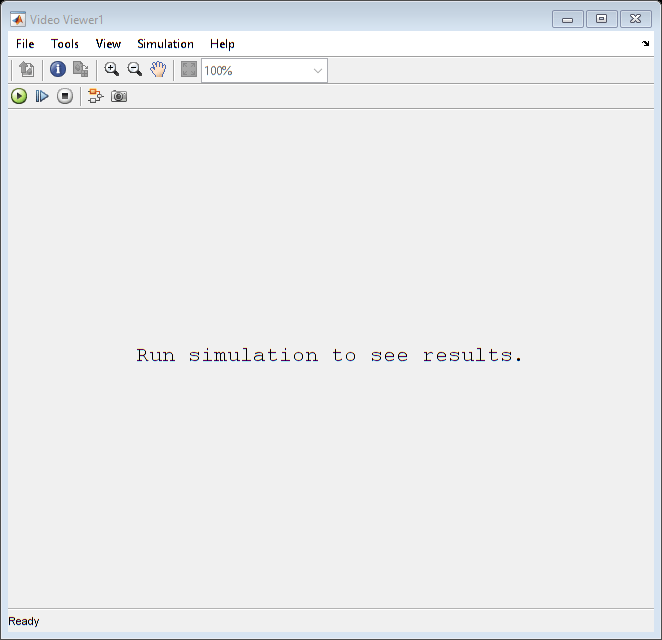Image resolution: width=662 pixels, height=640 pixels.
Task: Maximize the Video Viewer1 window
Action: tap(601, 19)
